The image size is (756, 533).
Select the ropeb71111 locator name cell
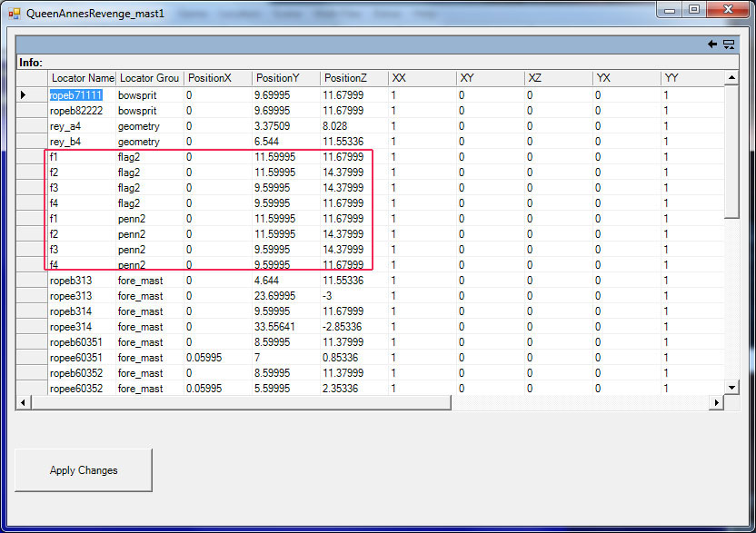82,95
